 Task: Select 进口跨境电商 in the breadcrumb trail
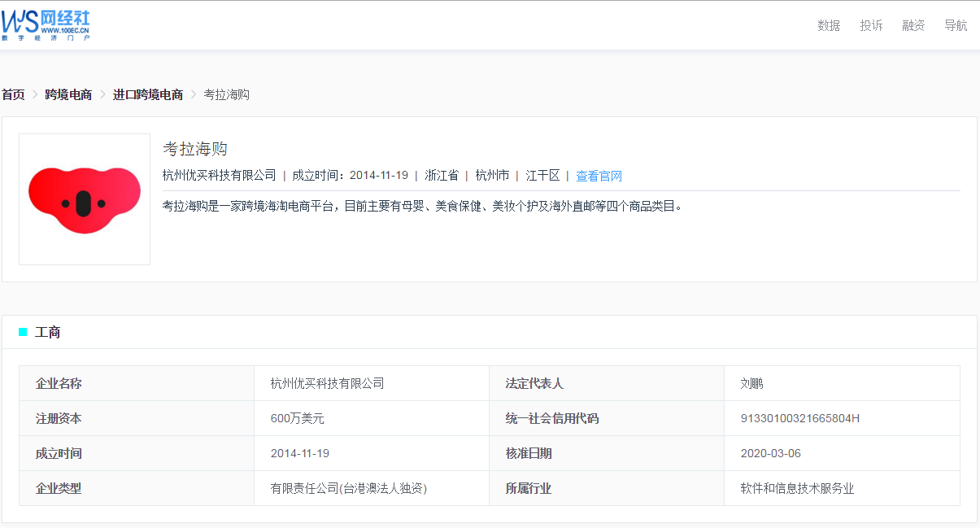pos(147,94)
